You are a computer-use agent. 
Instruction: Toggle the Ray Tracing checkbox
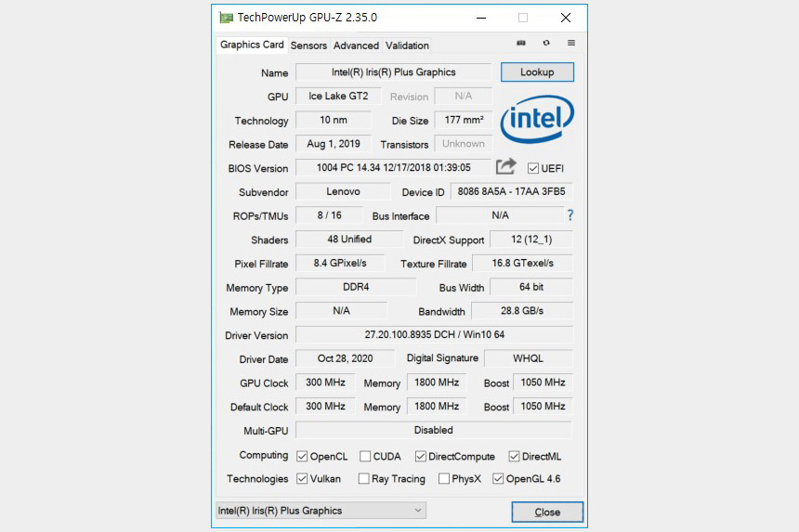point(364,479)
